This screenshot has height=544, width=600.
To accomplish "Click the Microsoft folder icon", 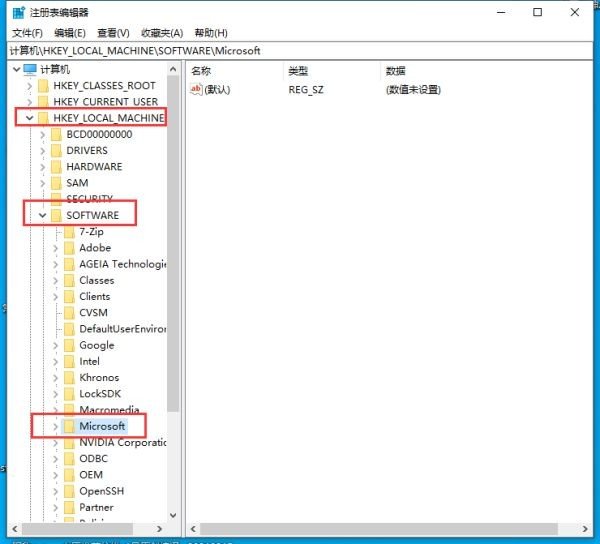I will pyautogui.click(x=70, y=426).
